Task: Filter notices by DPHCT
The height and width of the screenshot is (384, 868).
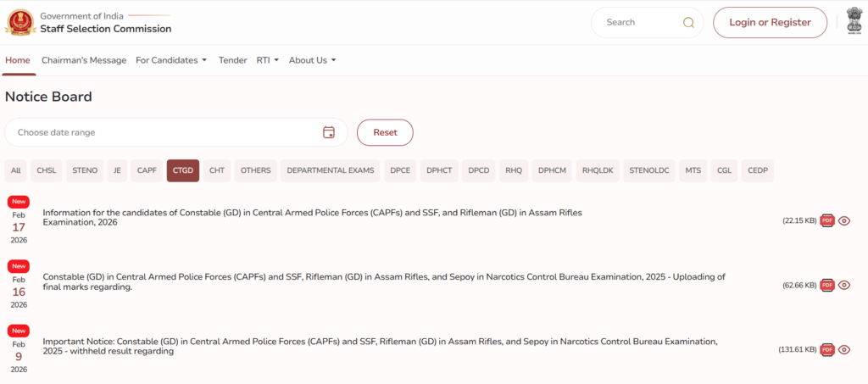Action: (439, 171)
